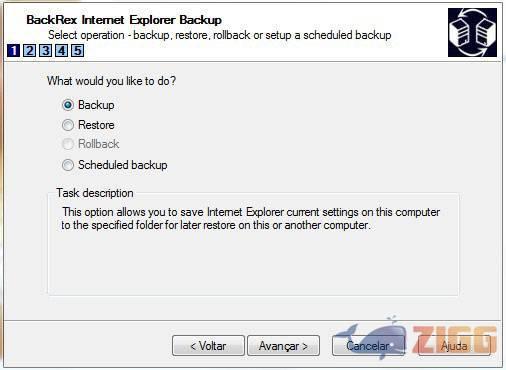Proceed using the Avançar button
Viewport: 506px width, 370px height.
[283, 346]
